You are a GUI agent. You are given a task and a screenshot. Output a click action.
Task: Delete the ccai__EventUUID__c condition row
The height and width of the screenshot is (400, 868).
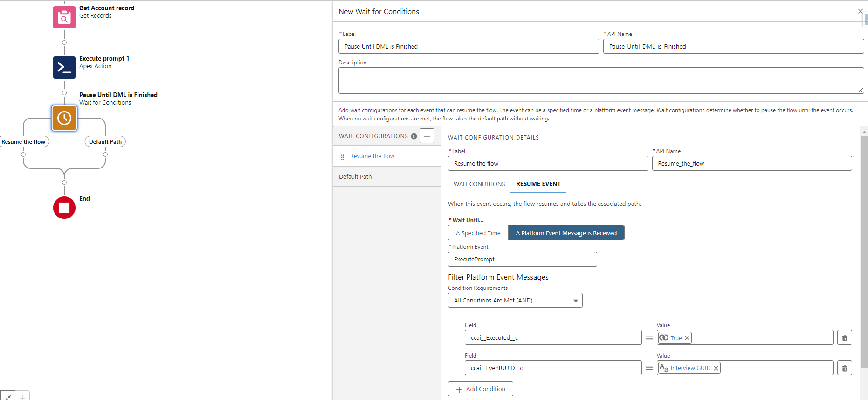tap(844, 368)
